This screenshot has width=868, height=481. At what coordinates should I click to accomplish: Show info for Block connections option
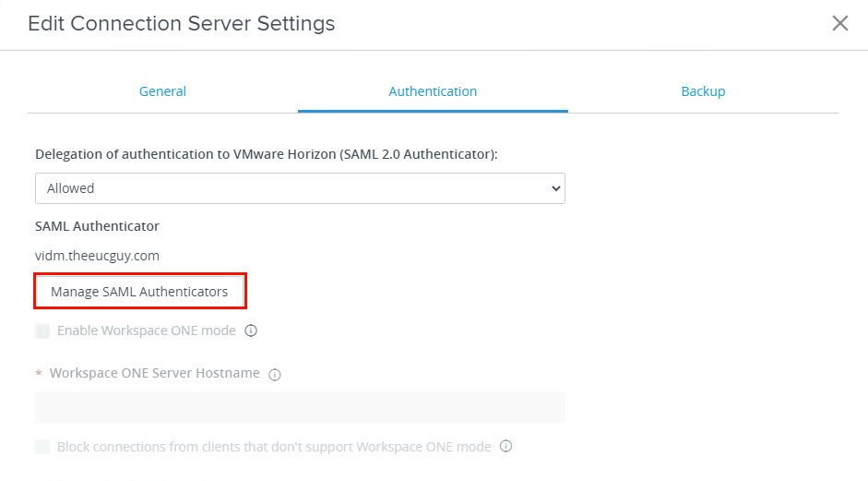pyautogui.click(x=506, y=446)
